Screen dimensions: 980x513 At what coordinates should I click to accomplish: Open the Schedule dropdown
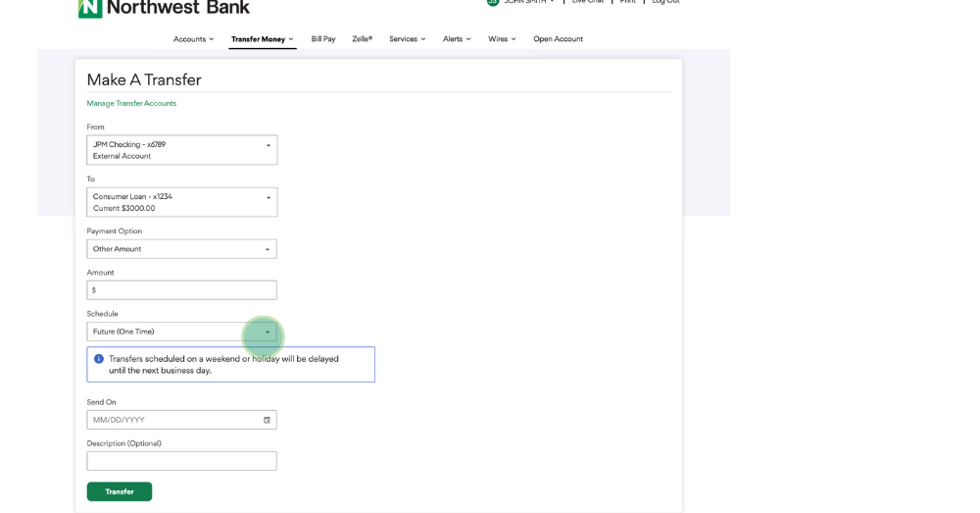point(181,332)
